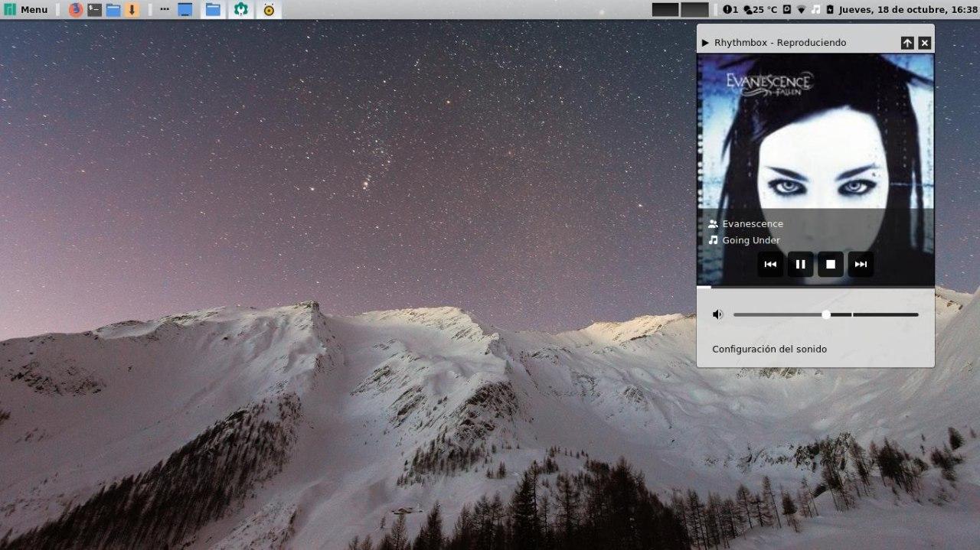
Task: Click the three-dots panel handle icon
Action: 165,9
